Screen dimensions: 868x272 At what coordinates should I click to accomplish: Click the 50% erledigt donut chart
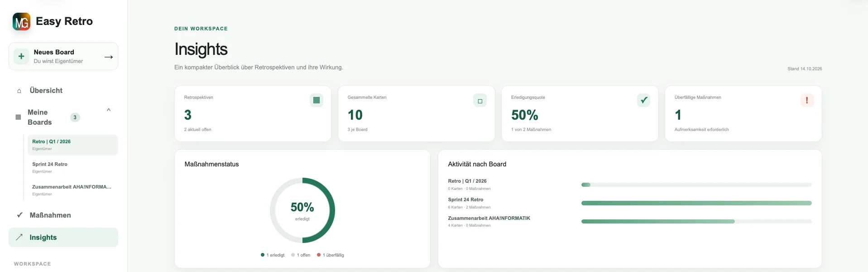coord(302,210)
